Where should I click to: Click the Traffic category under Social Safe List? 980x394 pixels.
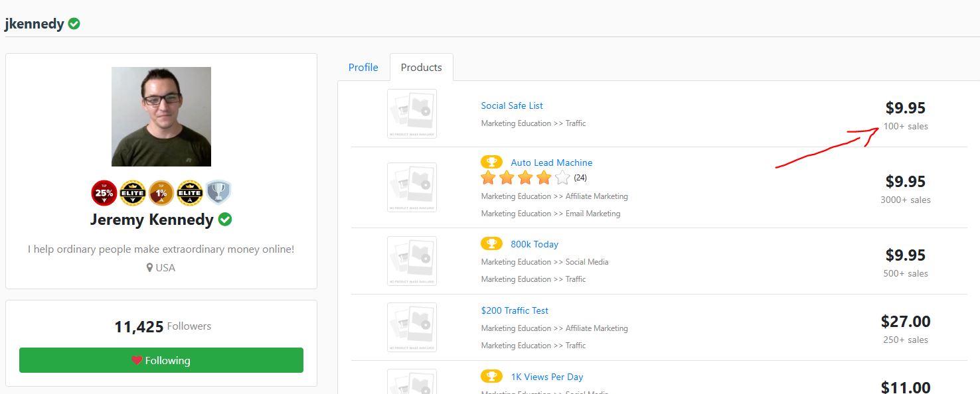click(576, 123)
